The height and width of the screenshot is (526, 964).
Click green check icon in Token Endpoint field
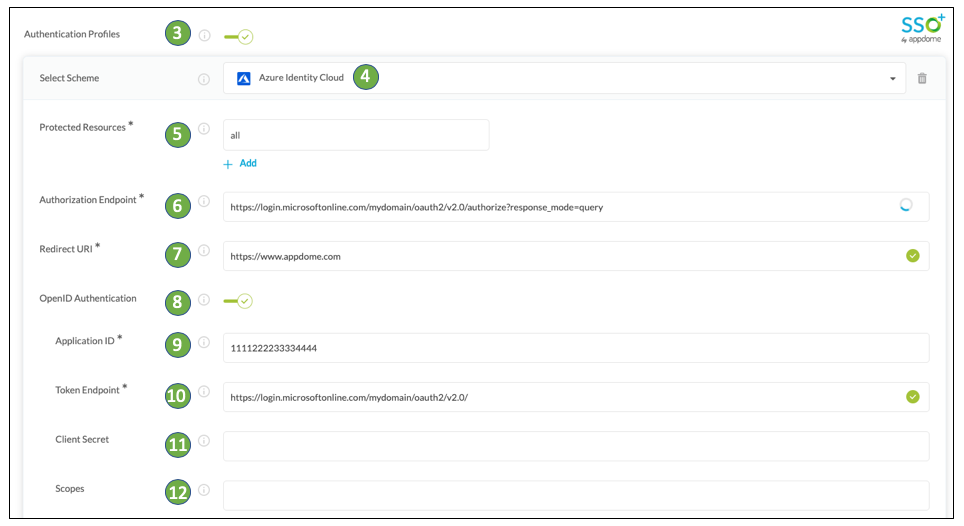point(913,397)
